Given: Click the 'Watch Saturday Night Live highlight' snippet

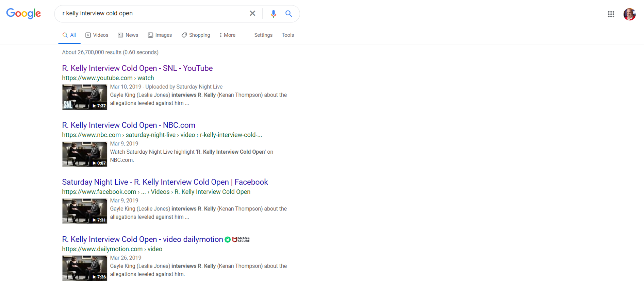Looking at the screenshot, I should 192,156.
